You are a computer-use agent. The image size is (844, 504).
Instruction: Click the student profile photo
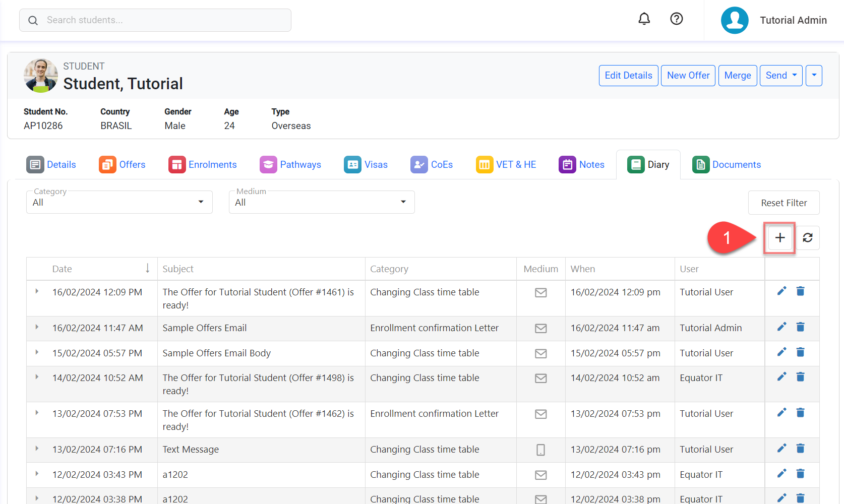(x=41, y=76)
